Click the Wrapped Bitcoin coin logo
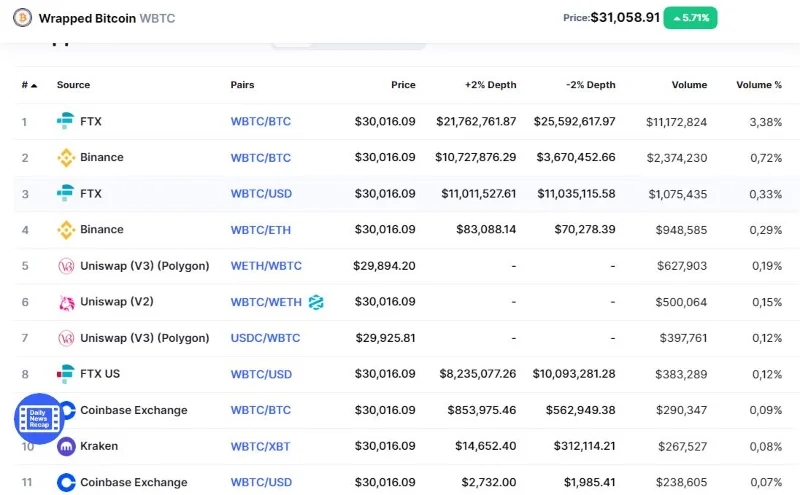 tap(22, 18)
